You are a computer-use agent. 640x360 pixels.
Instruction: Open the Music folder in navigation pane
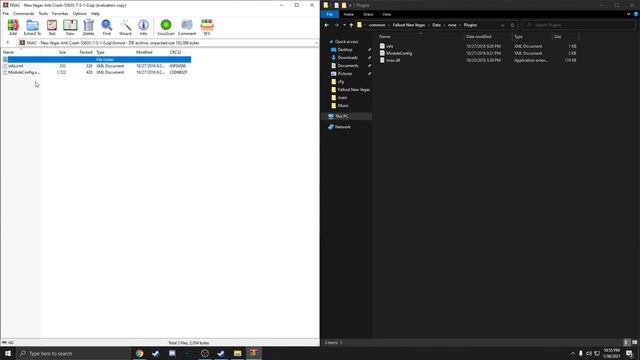tap(343, 106)
